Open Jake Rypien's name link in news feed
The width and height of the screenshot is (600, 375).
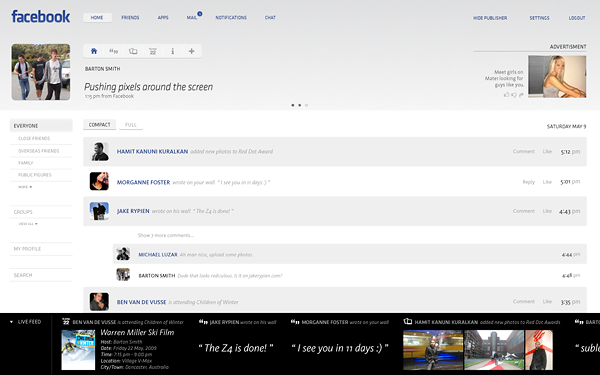133,211
